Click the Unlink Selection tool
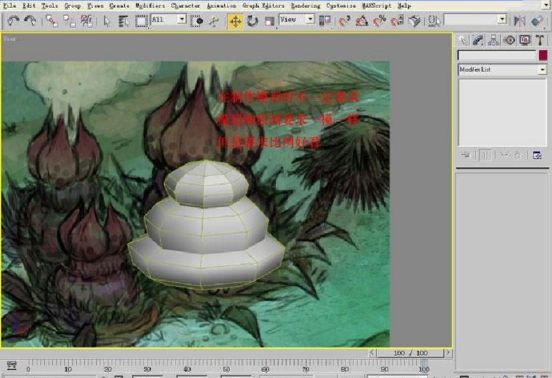Image resolution: width=552 pixels, height=378 pixels. tap(69, 21)
